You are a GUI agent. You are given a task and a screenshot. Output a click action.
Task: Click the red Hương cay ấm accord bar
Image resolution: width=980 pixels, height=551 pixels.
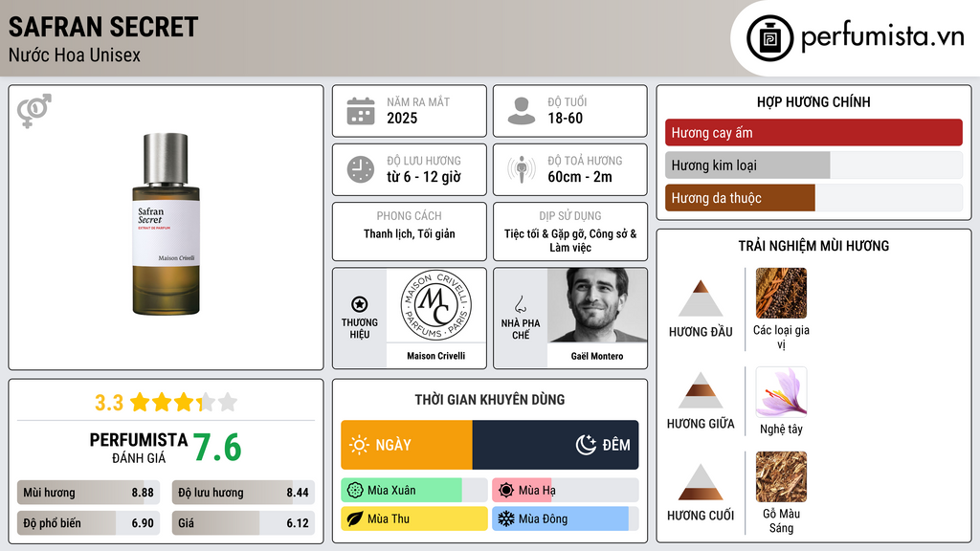[x=813, y=132]
